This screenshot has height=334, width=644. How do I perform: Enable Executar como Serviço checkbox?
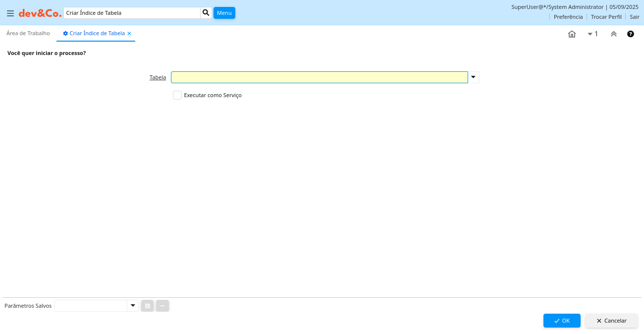177,95
